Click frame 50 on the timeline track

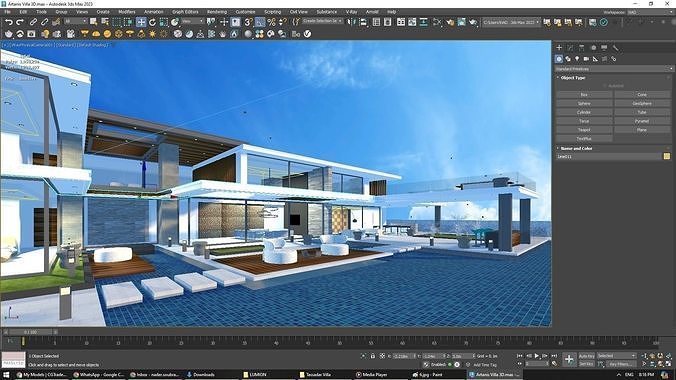(339, 342)
